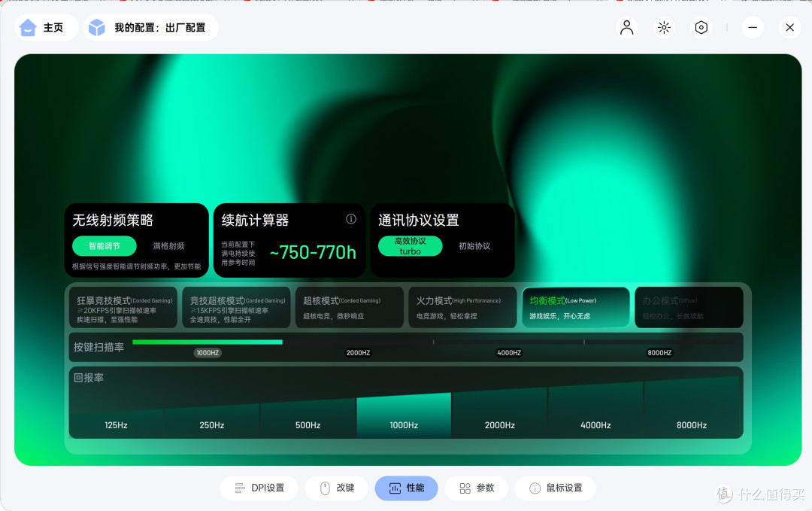812x511 pixels.
Task: Select 超核模式 performance mode
Action: [x=350, y=308]
